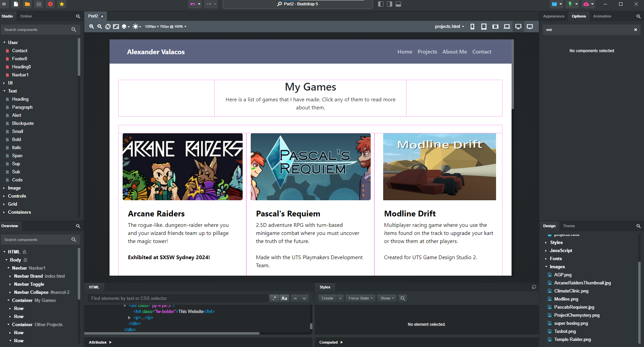Save the current design
Image resolution: width=644 pixels, height=347 pixels.
point(39,4)
